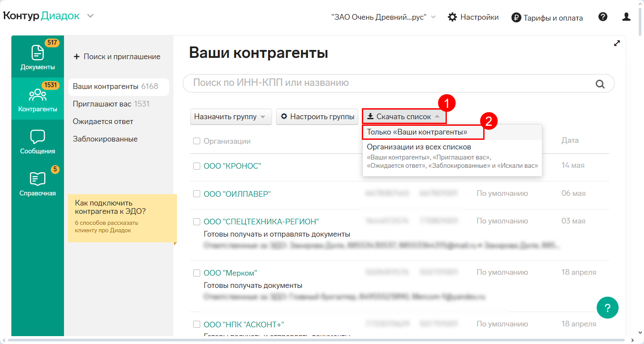
Task: Open the Сообщения chat icon
Action: (x=38, y=137)
